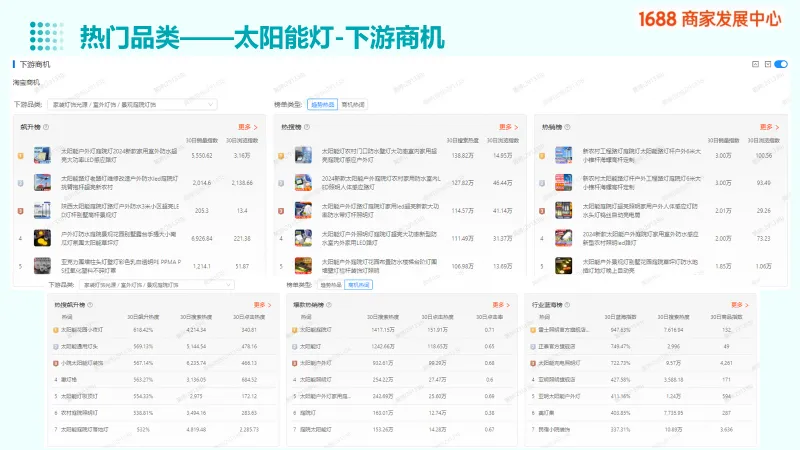800x450 pixels.
Task: Click the help icon next to 飙升榜
Action: coord(44,128)
